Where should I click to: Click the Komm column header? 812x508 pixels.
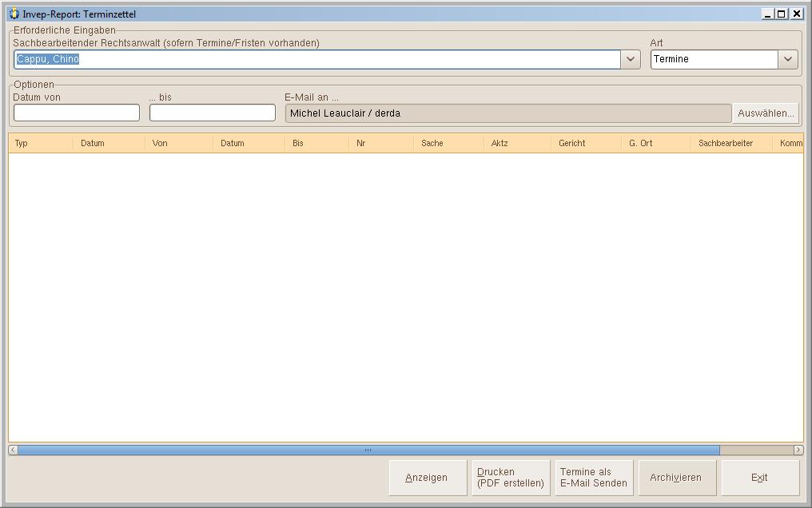(788, 143)
